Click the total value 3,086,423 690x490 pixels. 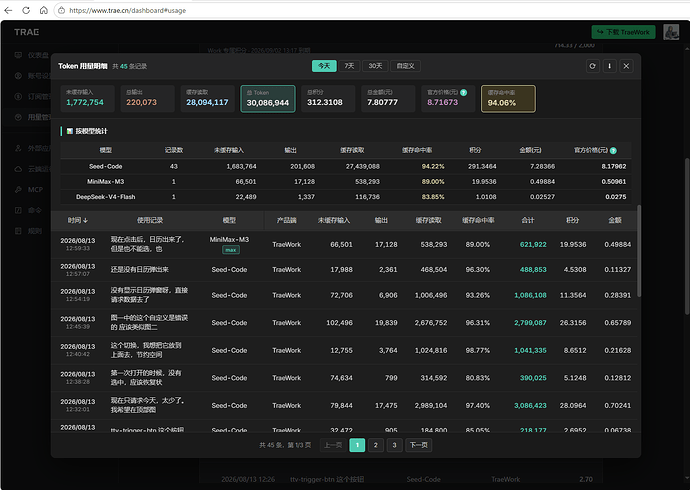(x=530, y=406)
